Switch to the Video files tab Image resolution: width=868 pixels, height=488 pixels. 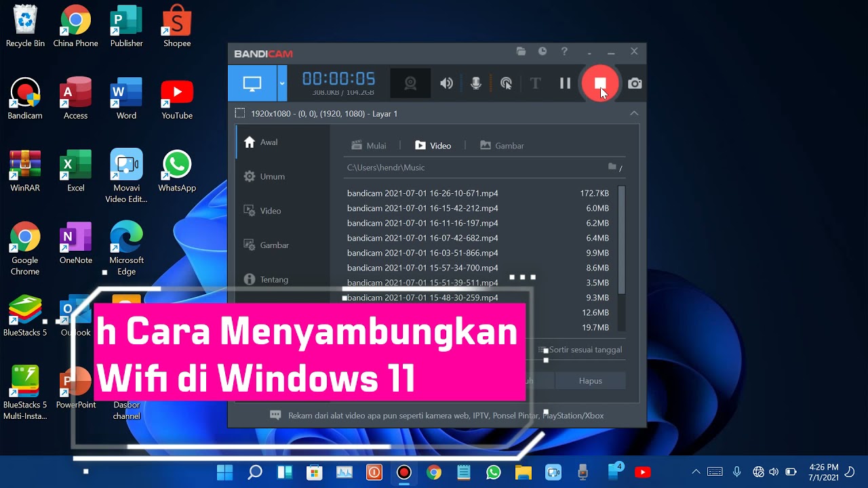click(x=433, y=146)
